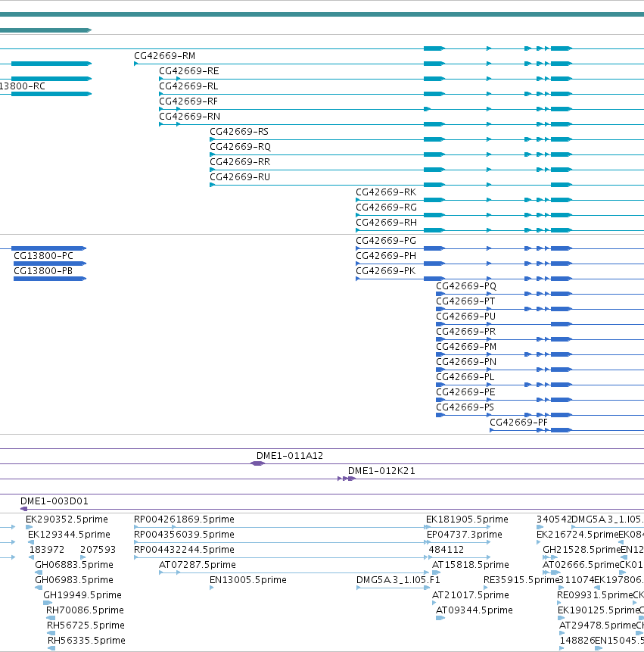Open the CG42669-PE protein label
The height and width of the screenshot is (652, 644).
click(465, 392)
